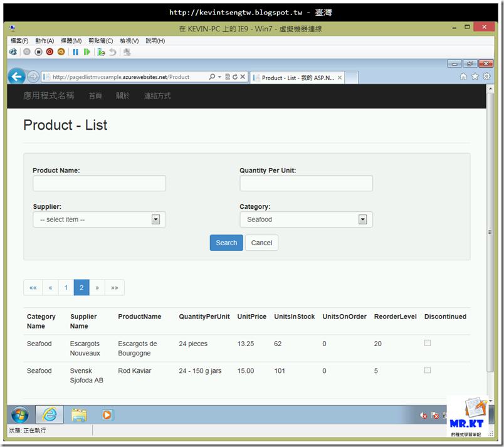The width and height of the screenshot is (504, 447).
Task: Click 關於 nav link
Action: click(x=123, y=96)
